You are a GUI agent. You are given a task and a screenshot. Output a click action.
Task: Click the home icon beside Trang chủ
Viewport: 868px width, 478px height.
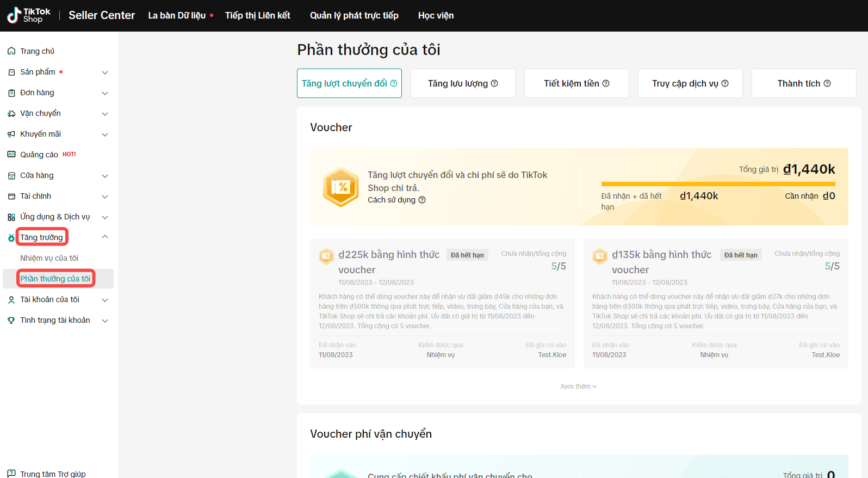point(11,51)
